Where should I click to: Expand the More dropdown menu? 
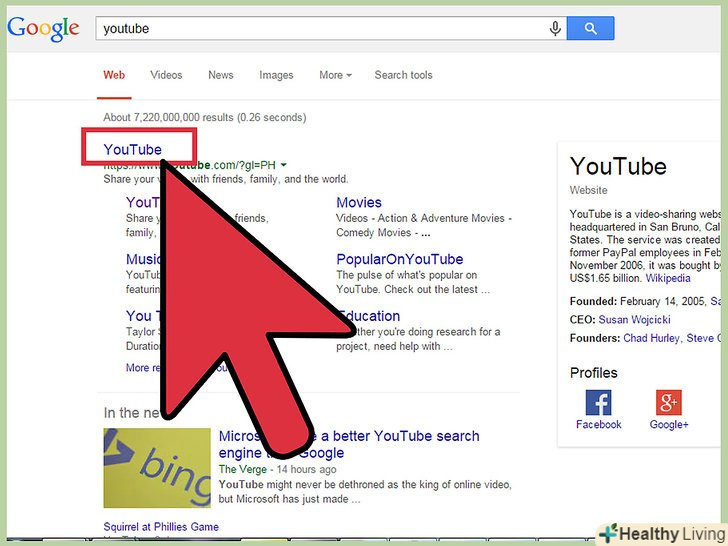point(335,75)
